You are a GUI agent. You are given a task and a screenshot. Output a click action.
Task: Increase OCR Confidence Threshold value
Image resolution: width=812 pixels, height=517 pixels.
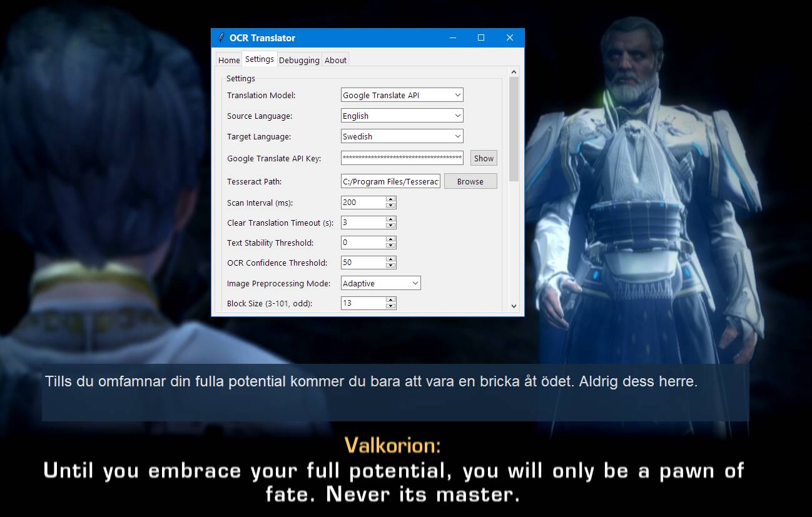tap(391, 259)
